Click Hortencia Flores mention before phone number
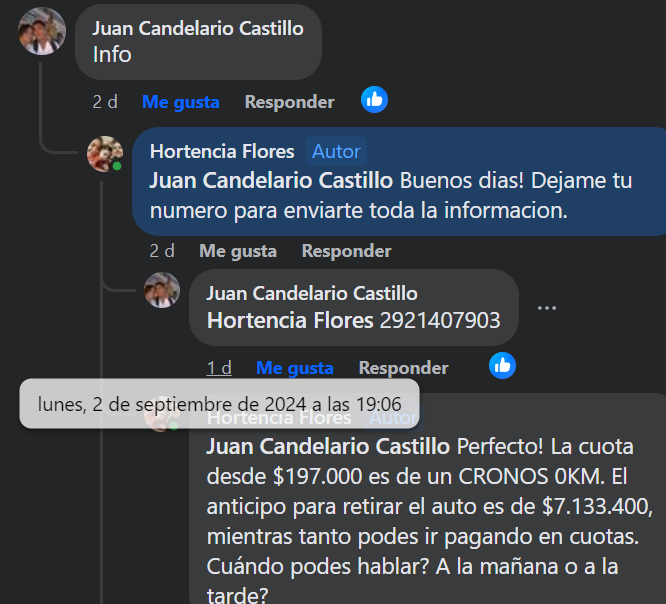The image size is (666, 604). point(289,321)
